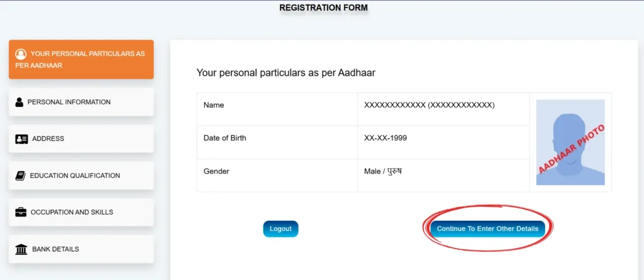Click the Aadhaar photo placeholder image
Viewport: 644px width, 280px height.
(x=570, y=142)
